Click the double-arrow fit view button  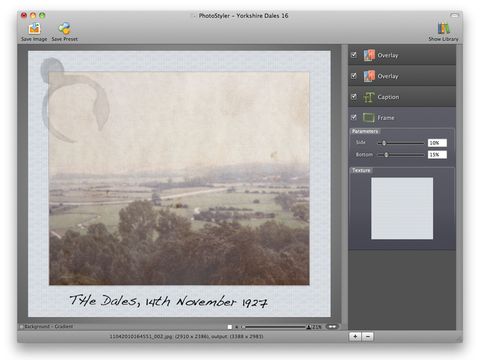click(332, 327)
